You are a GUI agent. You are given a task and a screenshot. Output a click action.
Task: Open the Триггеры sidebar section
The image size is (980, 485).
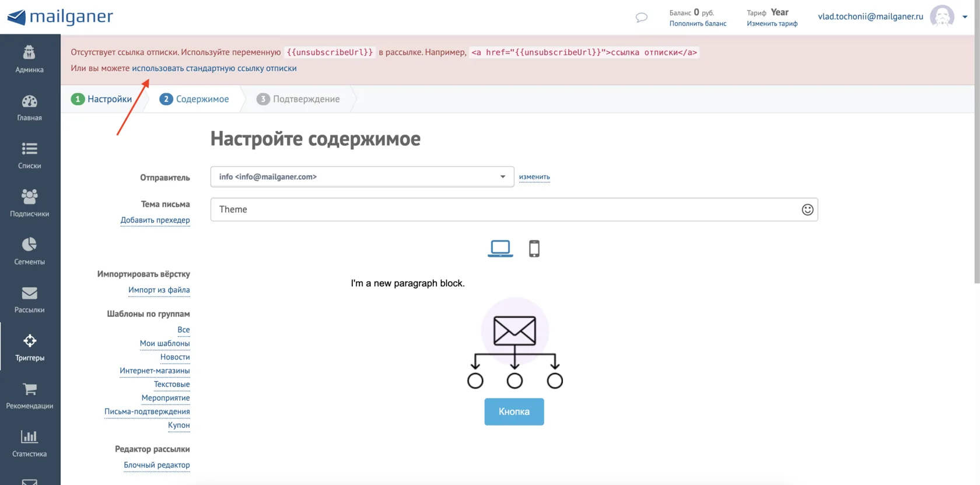click(x=30, y=347)
